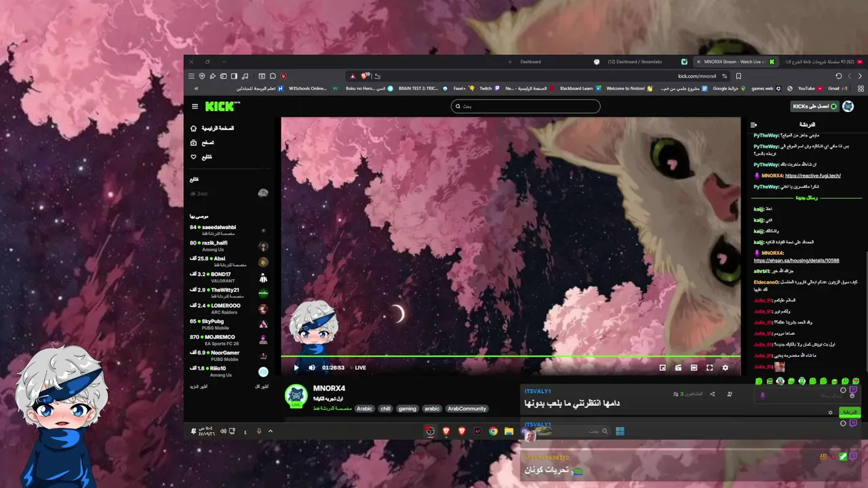Viewport: 868px width, 488px height.
Task: Open Windows Start button in taskbar
Action: (620, 431)
